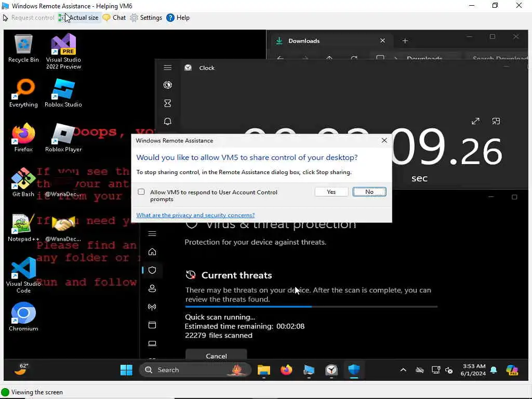Viewport: 532px width, 399px height.
Task: Open Device security in Windows Security sidebar
Action: coord(152,343)
